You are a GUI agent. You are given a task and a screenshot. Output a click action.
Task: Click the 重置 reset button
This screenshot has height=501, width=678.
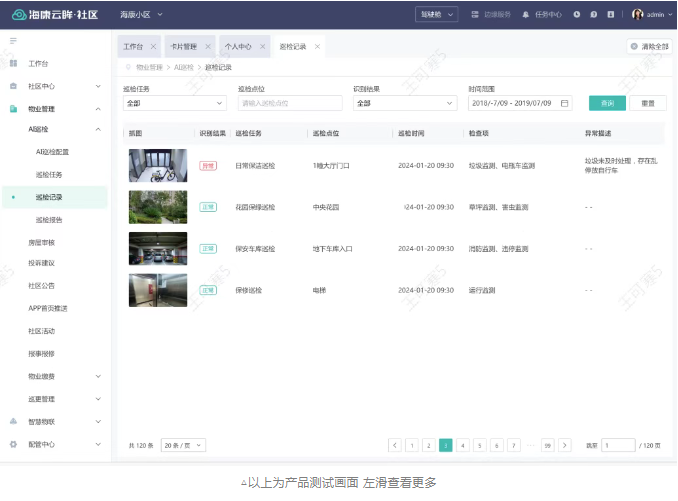tap(648, 103)
